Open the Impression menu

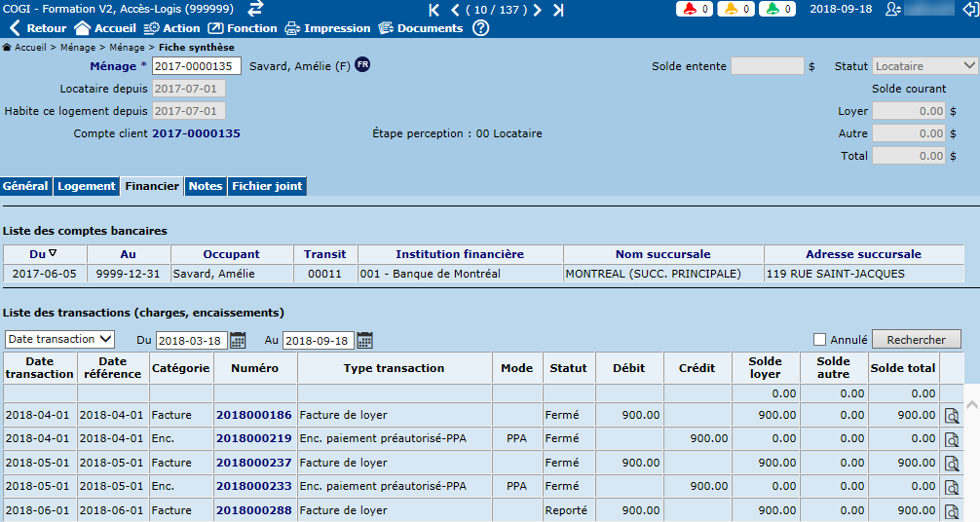pos(327,28)
